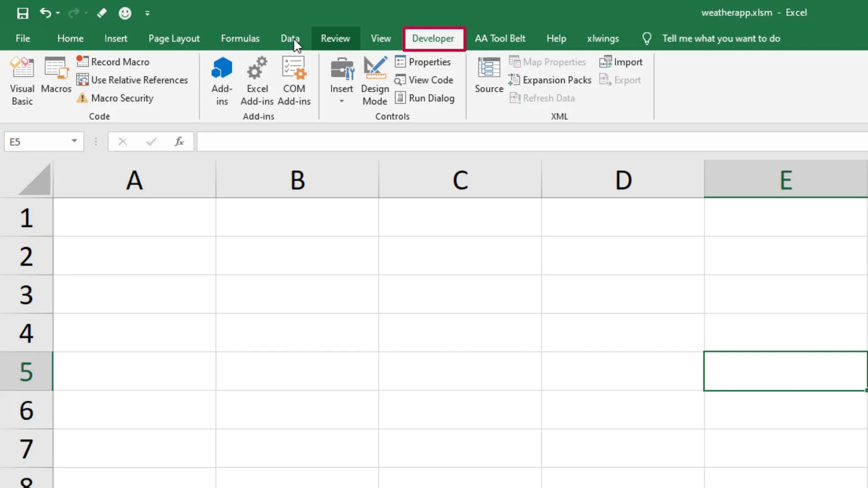Open Excel Add-ins
The image size is (868, 488).
coord(257,80)
